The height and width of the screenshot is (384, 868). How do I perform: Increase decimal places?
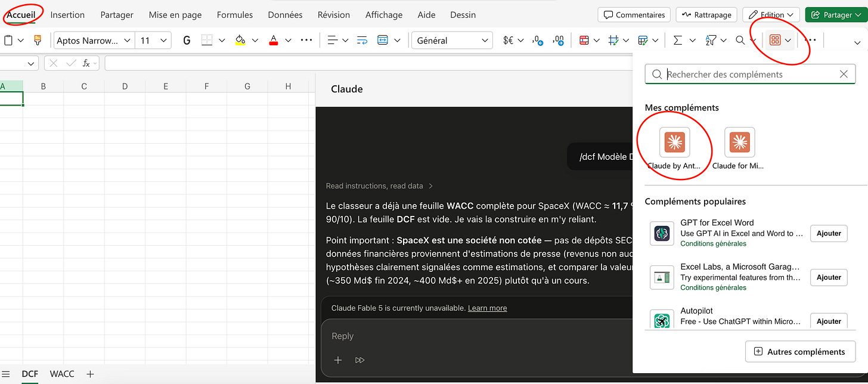point(559,41)
